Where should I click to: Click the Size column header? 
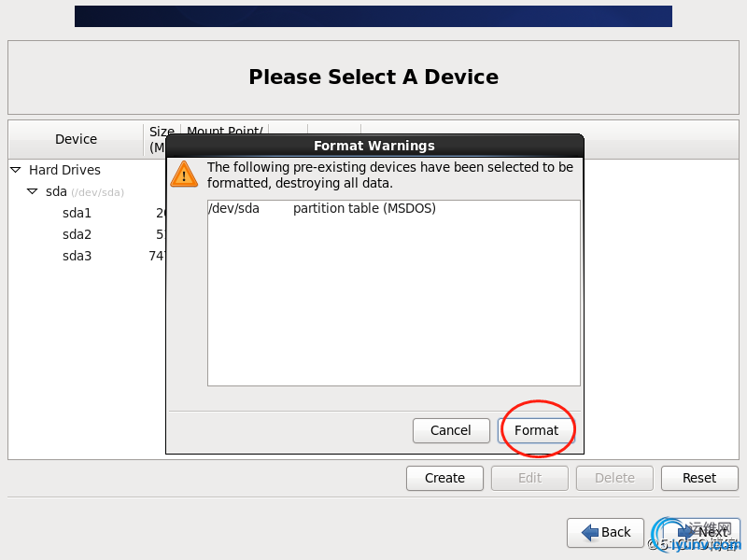click(x=162, y=139)
